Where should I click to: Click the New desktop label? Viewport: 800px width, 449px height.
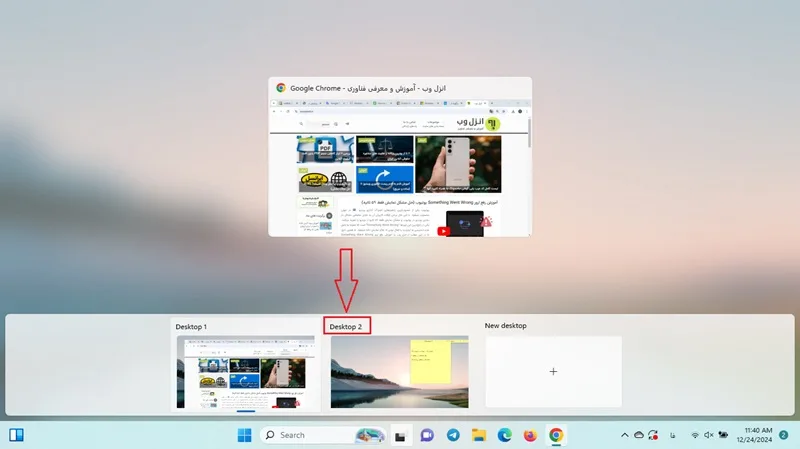506,326
